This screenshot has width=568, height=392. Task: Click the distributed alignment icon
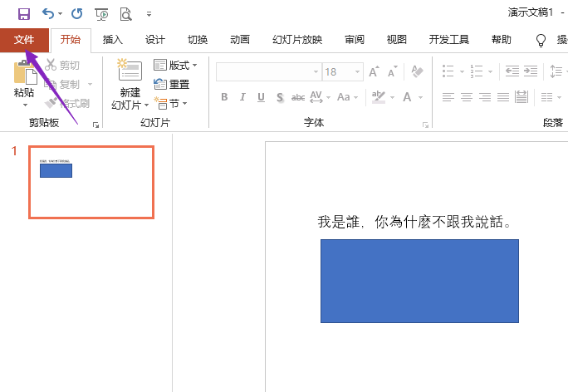[x=521, y=97]
